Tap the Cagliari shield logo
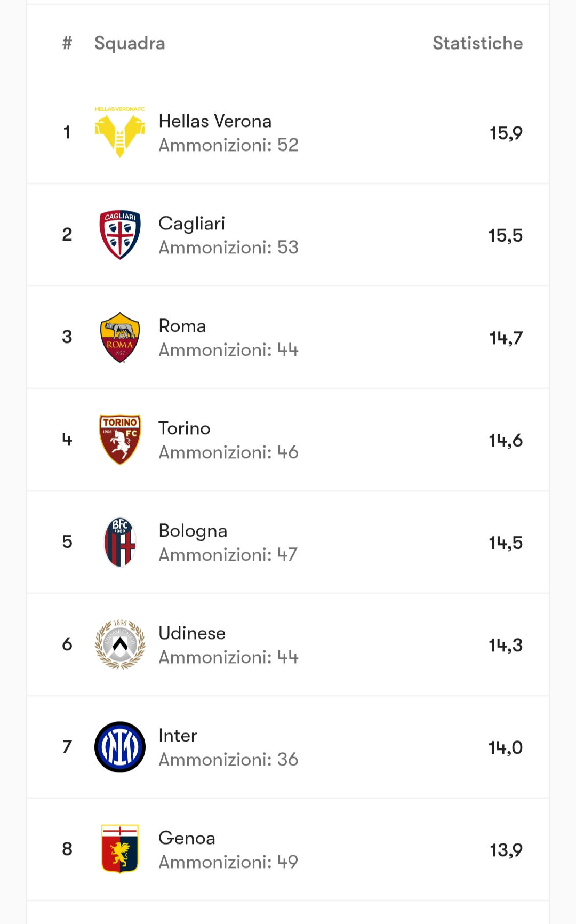 (x=120, y=234)
